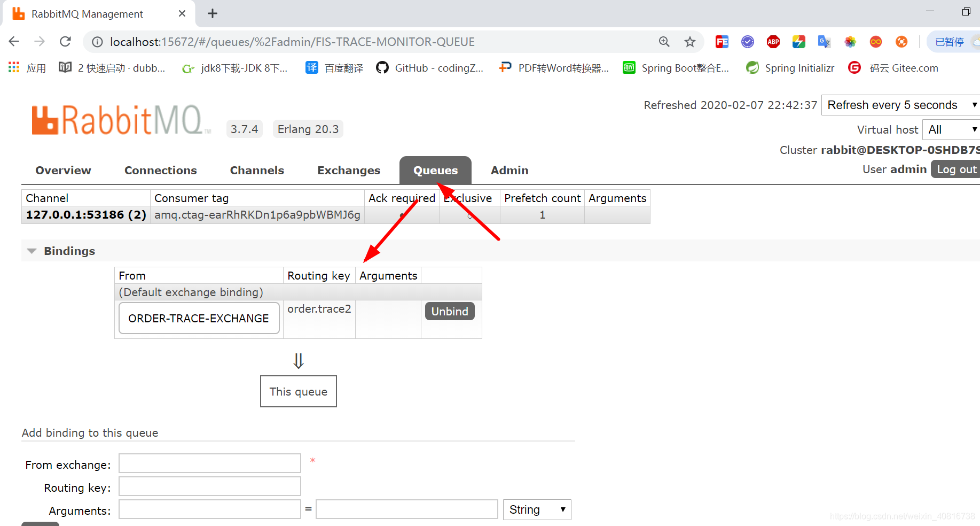Open channel 127.0.0.1:53186 (2) link
980x526 pixels.
[x=86, y=214]
